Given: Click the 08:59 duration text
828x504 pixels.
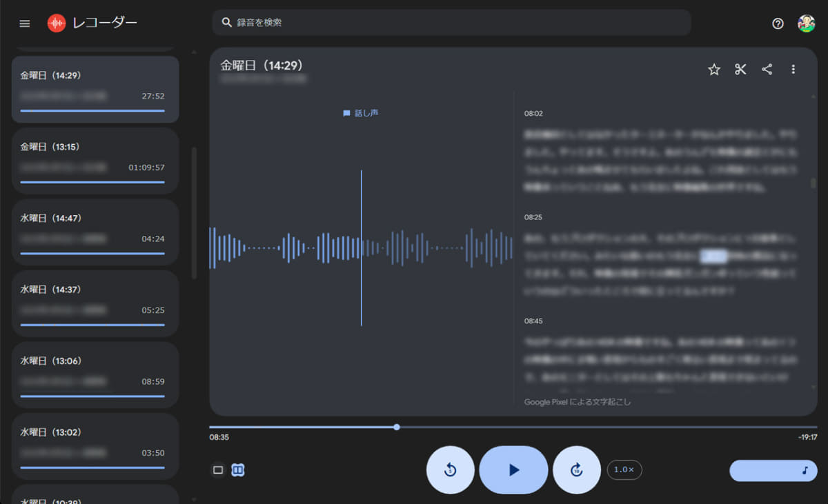Looking at the screenshot, I should point(153,381).
